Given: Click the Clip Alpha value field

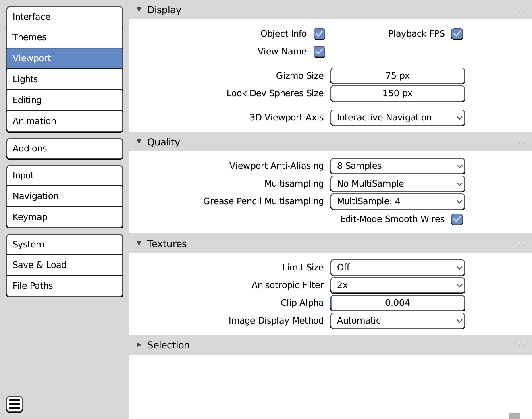Looking at the screenshot, I should pos(397,303).
